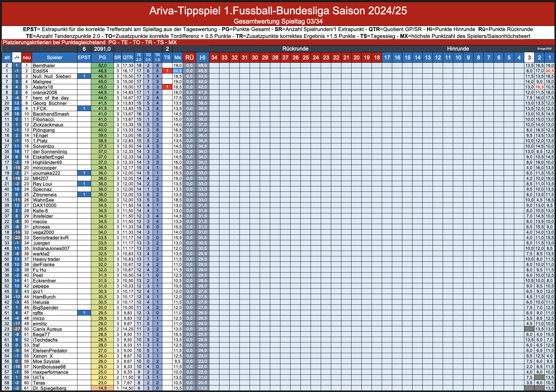Image resolution: width=556 pixels, height=392 pixels.
Task: Click the 'neu' column header
Action: 27,58
